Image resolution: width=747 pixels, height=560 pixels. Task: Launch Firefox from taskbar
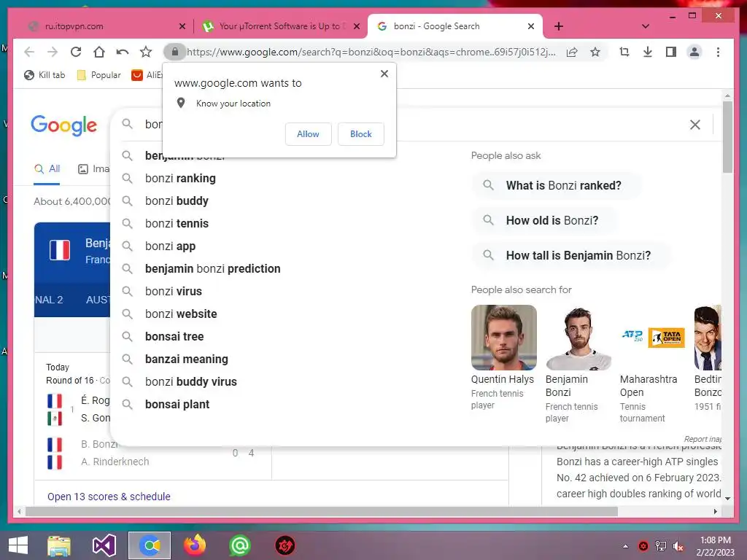pos(195,545)
